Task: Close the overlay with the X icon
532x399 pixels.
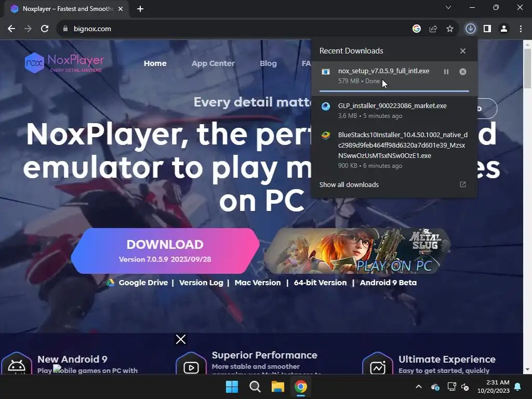Action: [181, 339]
